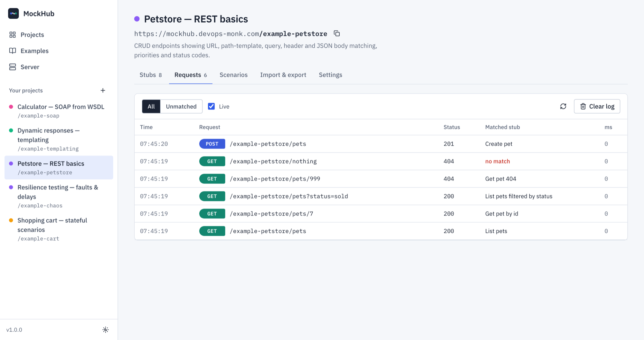The height and width of the screenshot is (340, 644).
Task: Click the pink dot of Calculator project
Action: point(11,107)
